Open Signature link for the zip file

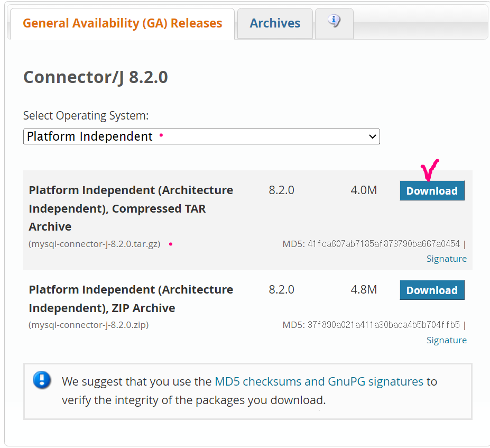click(x=447, y=340)
